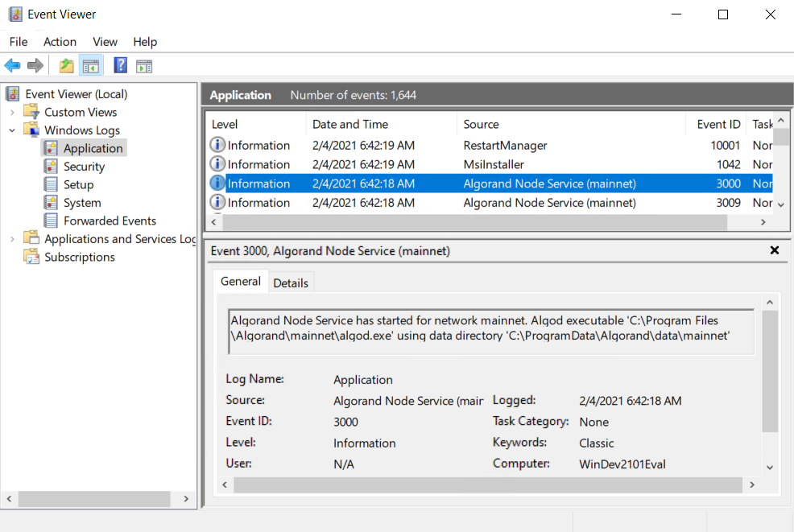Click the Forwarded Events log icon
This screenshot has width=794, height=532.
(x=51, y=221)
